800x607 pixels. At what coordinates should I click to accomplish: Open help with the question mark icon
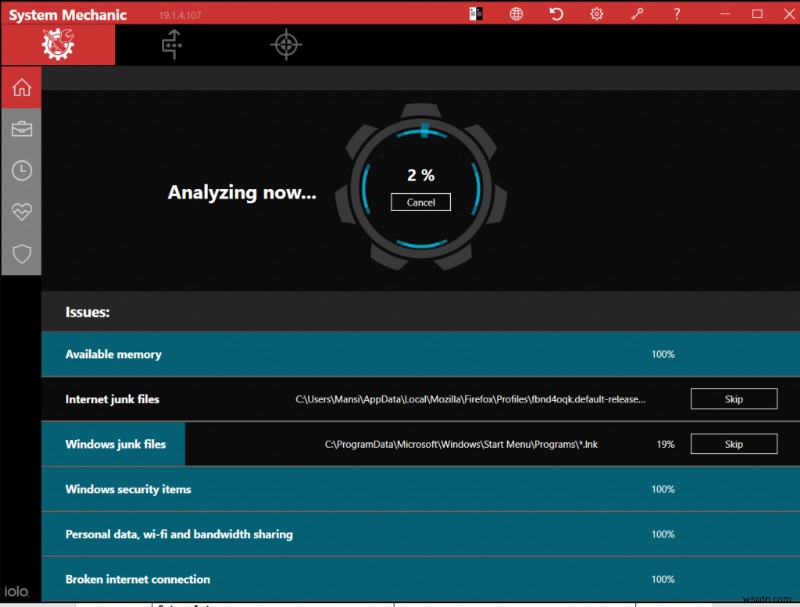(676, 14)
